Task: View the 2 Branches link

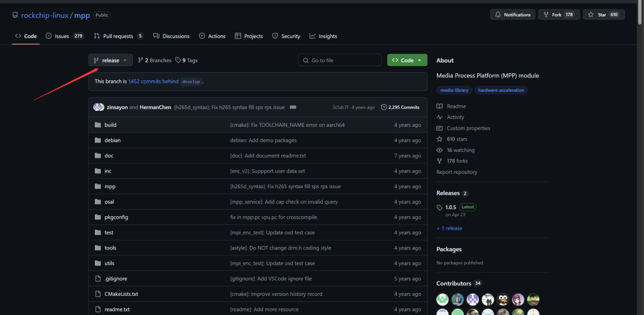Action: click(154, 60)
